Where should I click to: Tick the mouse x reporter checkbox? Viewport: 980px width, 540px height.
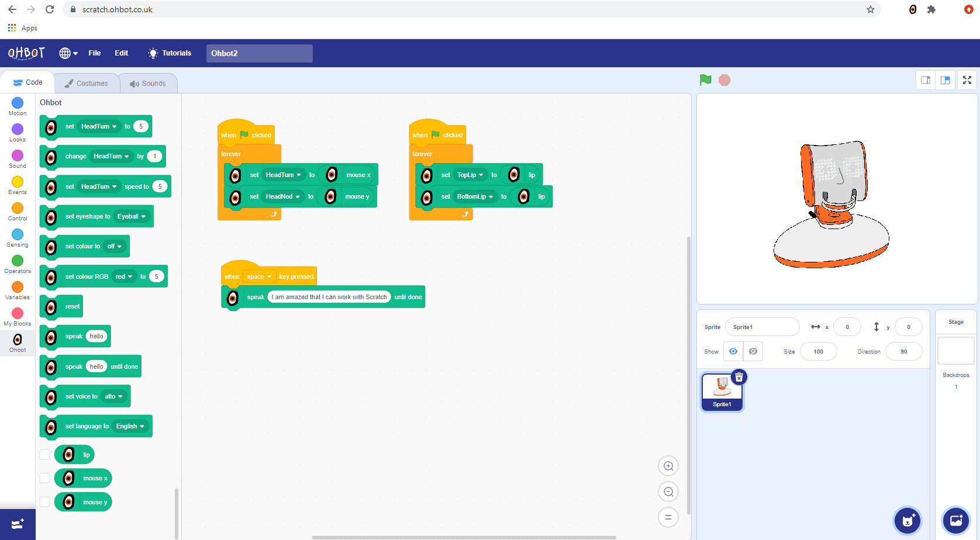click(45, 478)
